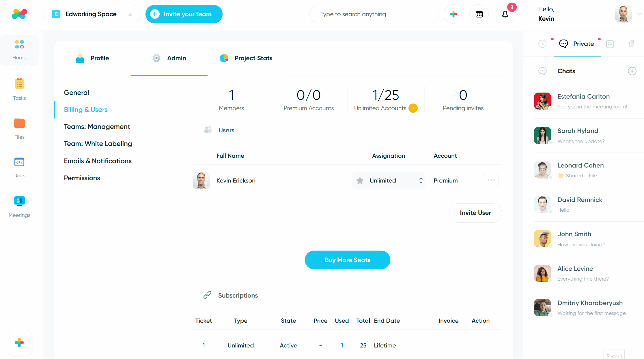Open Files from the sidebar

tap(19, 129)
